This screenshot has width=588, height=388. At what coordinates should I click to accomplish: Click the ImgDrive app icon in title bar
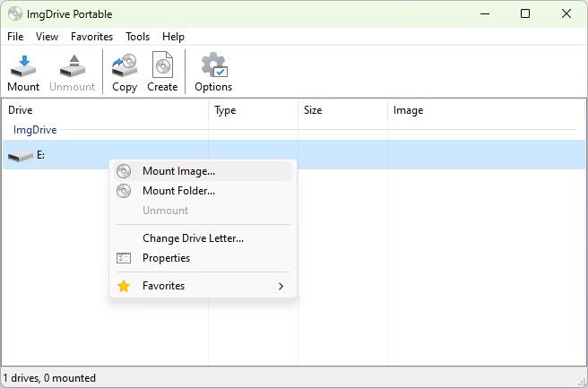point(15,13)
